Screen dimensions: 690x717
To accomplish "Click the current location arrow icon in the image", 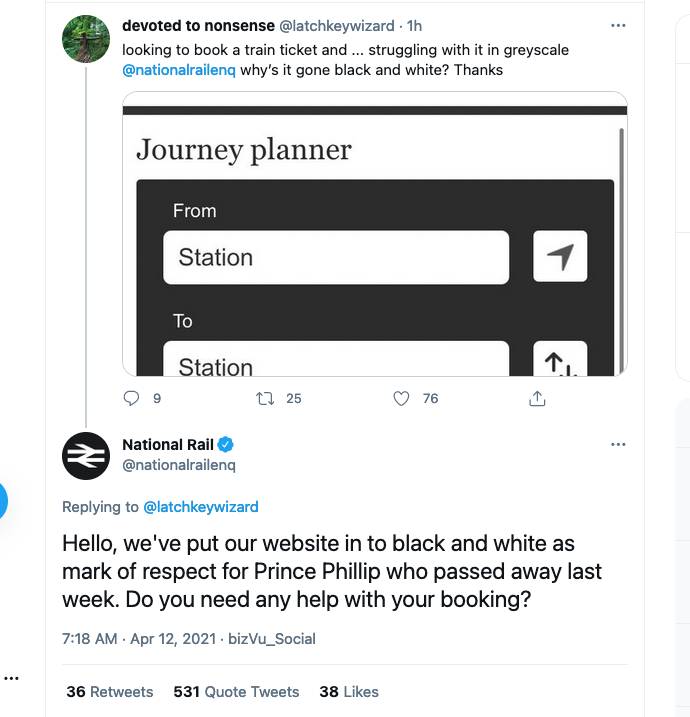I will click(x=560, y=257).
